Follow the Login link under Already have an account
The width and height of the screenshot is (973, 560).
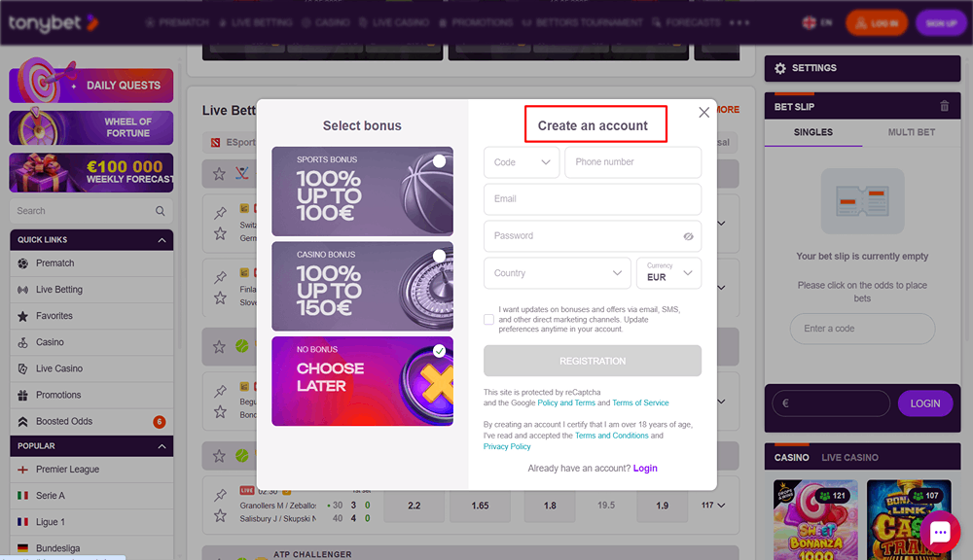645,469
